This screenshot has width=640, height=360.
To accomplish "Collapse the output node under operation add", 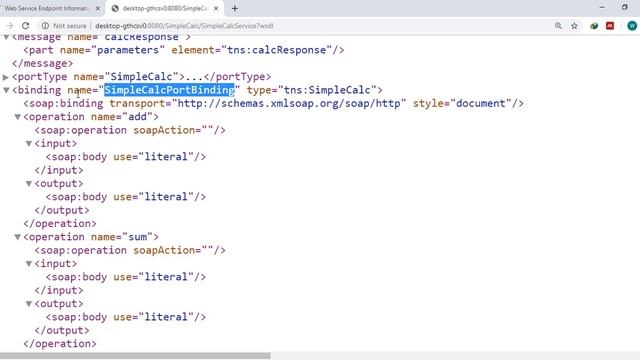I will (29, 184).
